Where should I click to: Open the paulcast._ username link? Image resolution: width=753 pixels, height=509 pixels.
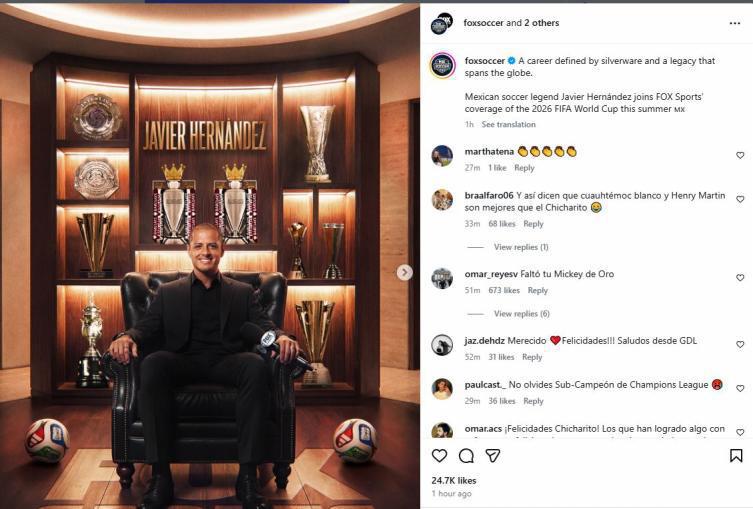click(x=486, y=385)
